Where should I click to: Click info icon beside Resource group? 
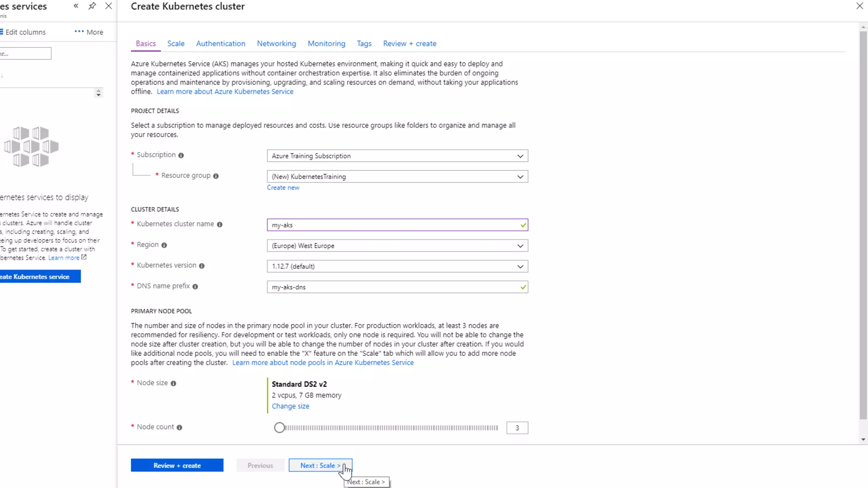click(216, 176)
